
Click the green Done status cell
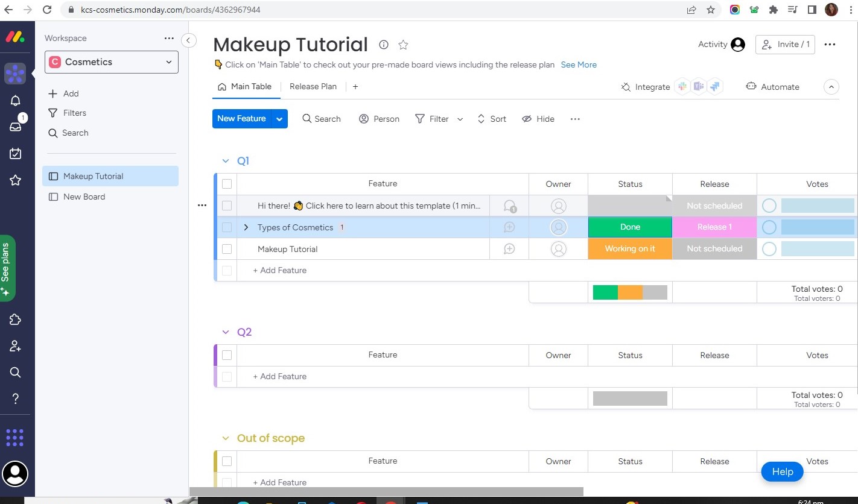click(630, 227)
